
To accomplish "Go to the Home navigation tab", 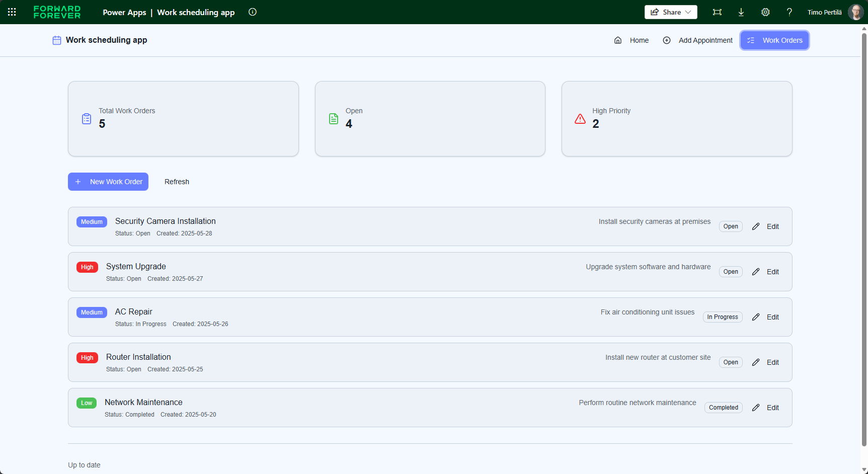I will pos(632,40).
